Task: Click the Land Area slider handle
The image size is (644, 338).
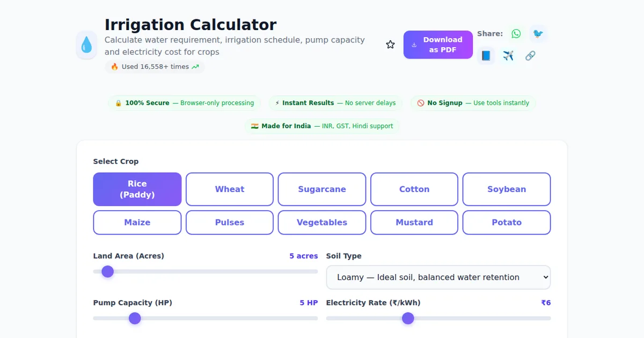Action: tap(108, 271)
